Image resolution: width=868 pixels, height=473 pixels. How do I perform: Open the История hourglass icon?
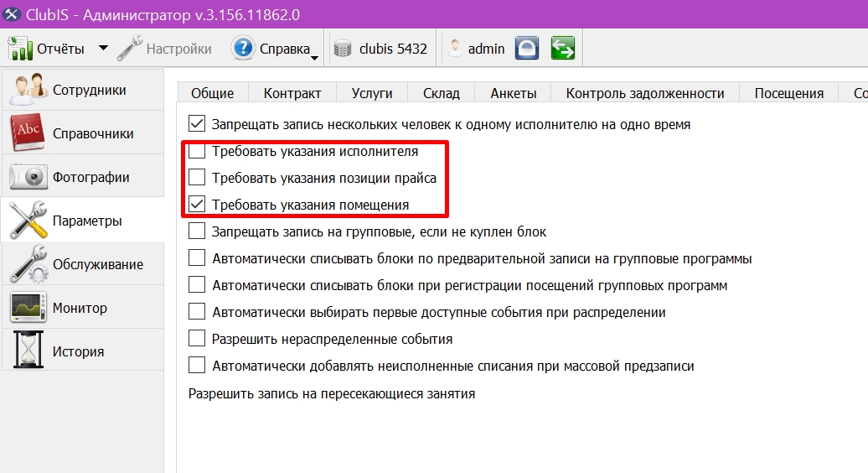[28, 350]
